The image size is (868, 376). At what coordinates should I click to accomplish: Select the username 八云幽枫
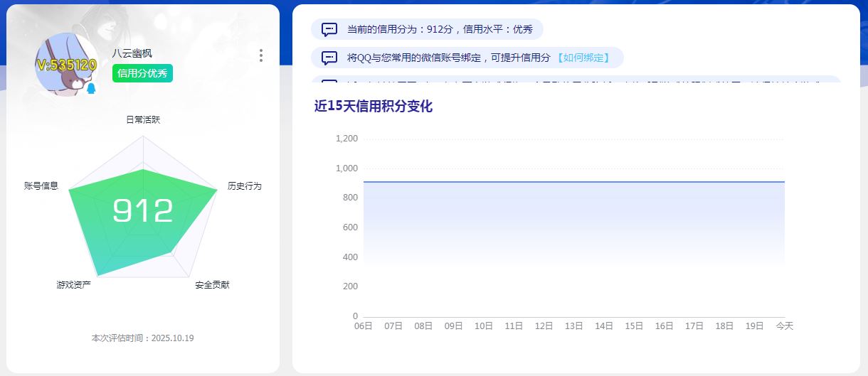coord(132,53)
